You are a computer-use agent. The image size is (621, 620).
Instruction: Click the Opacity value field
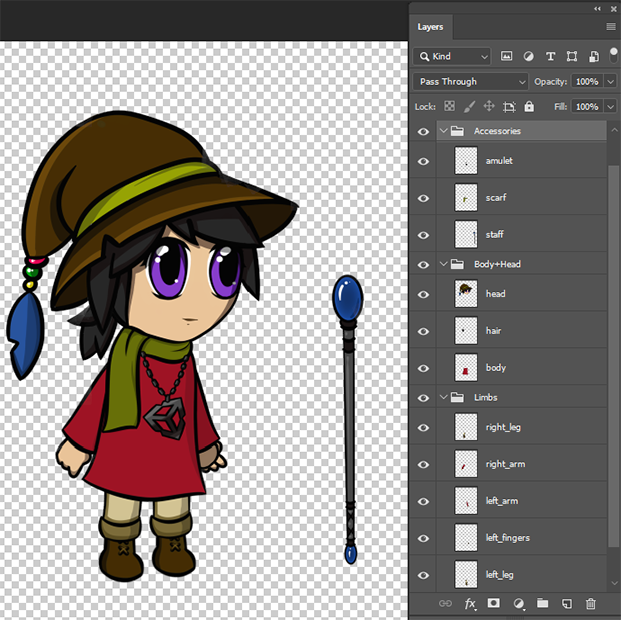click(x=587, y=82)
